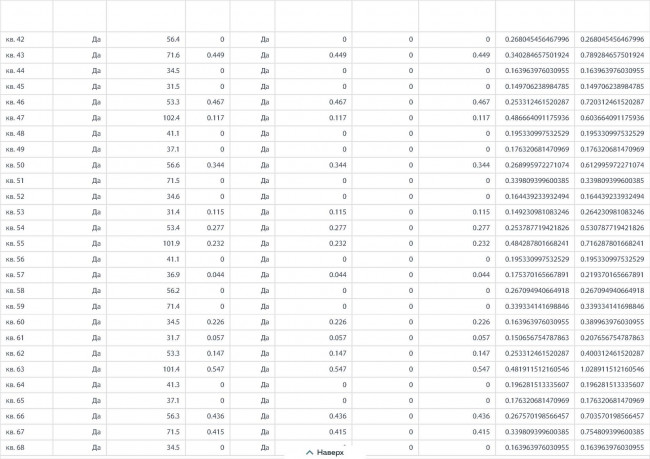
Task: Select the "кв. 43" row label
Action: (x=15, y=55)
